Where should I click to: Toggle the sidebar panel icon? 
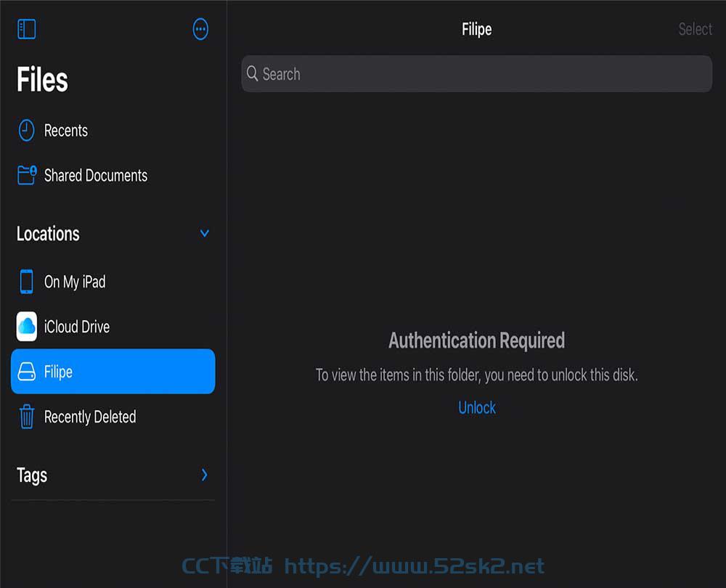[26, 29]
